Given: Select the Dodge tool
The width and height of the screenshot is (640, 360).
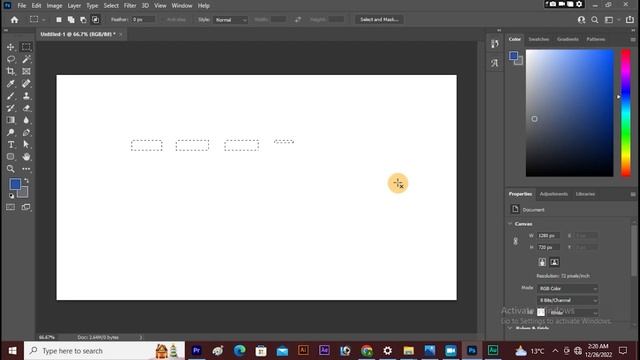Looking at the screenshot, I should point(11,132).
